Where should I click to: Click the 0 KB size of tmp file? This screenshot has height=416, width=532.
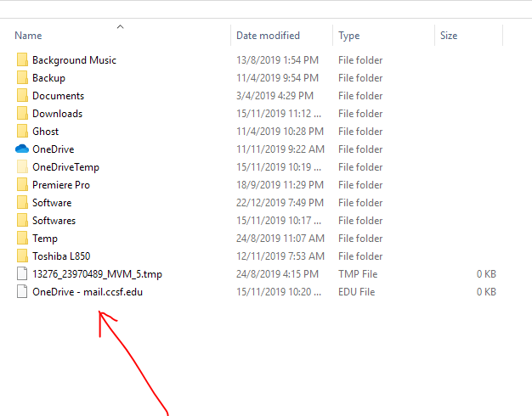486,274
